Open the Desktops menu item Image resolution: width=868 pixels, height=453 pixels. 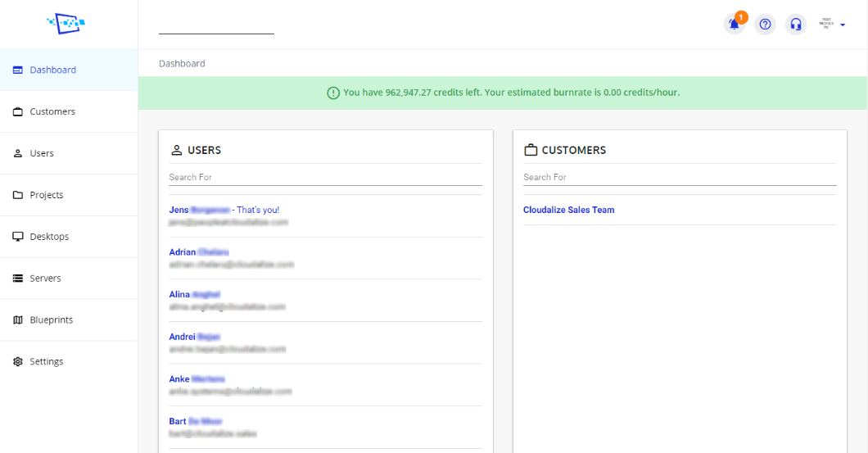(69, 237)
